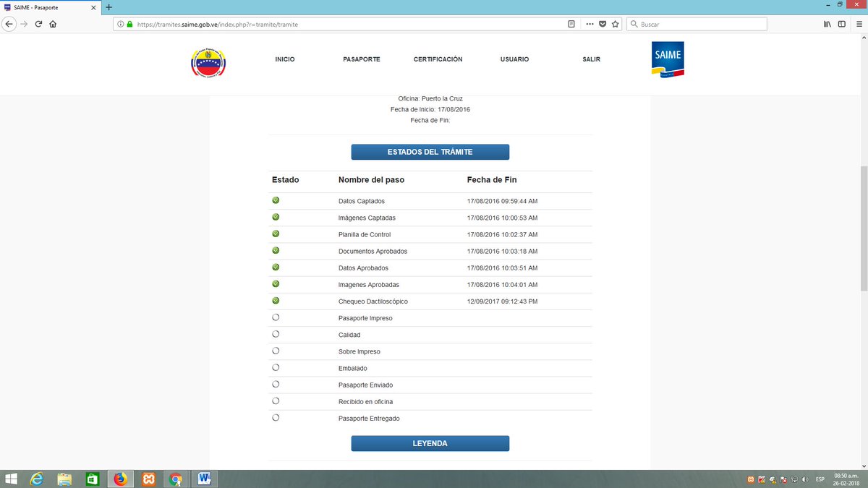Click the ESP language indicator in tray

click(x=820, y=479)
